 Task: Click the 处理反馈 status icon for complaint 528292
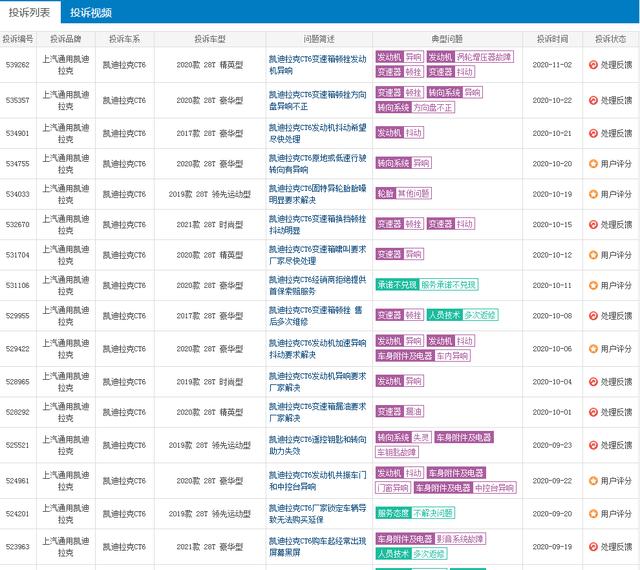[x=593, y=412]
